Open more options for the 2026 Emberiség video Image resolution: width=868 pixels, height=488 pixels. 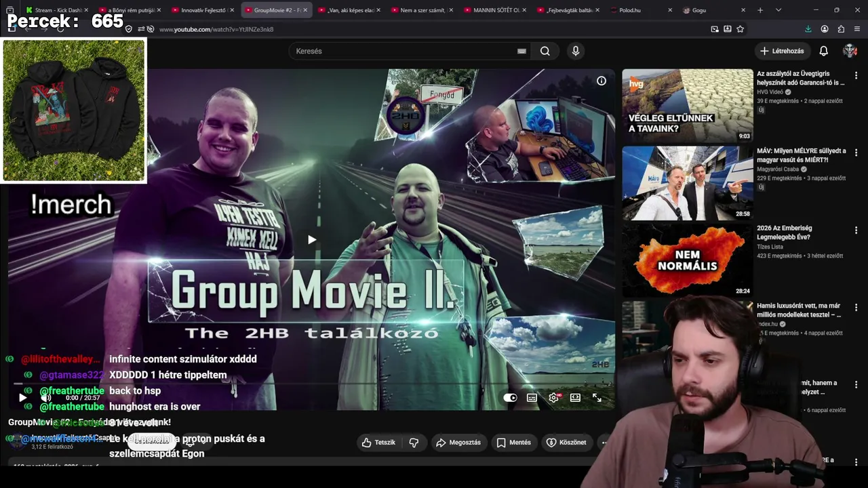point(856,230)
